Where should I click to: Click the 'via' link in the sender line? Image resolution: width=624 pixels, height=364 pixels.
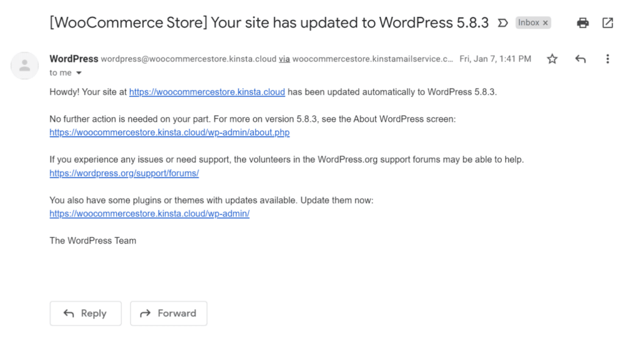point(284,59)
